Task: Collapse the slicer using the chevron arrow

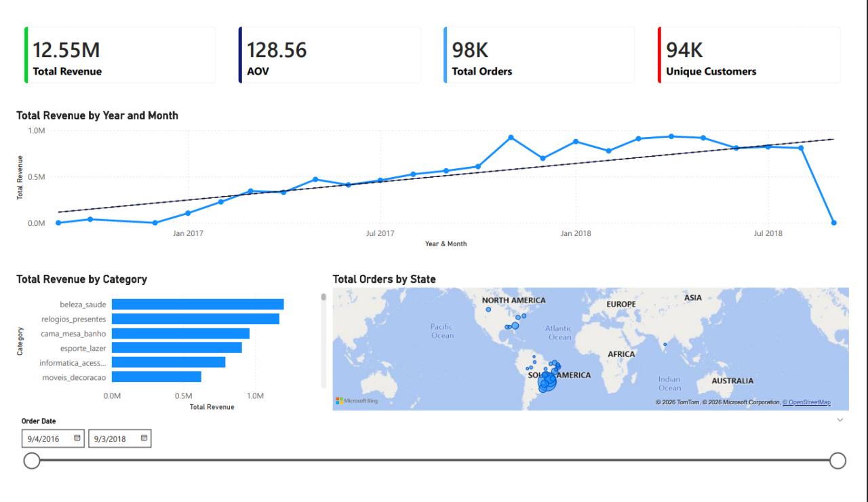Action: click(840, 420)
